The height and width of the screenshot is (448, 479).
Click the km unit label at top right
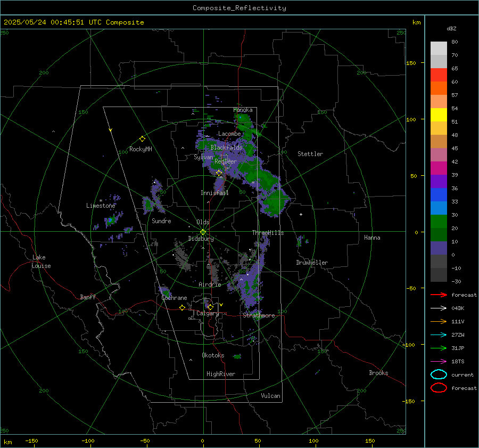click(x=416, y=22)
